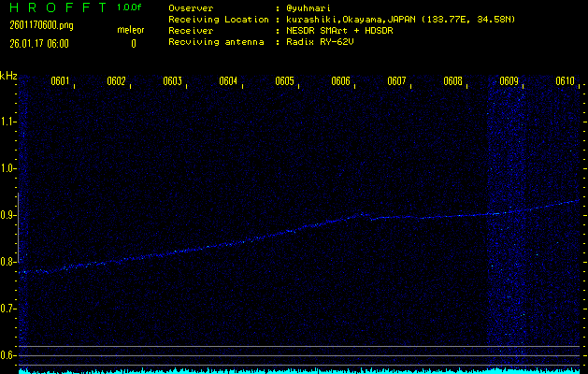Select the 0607 time marker
Viewport: 588px width, 374px height.
coord(396,81)
